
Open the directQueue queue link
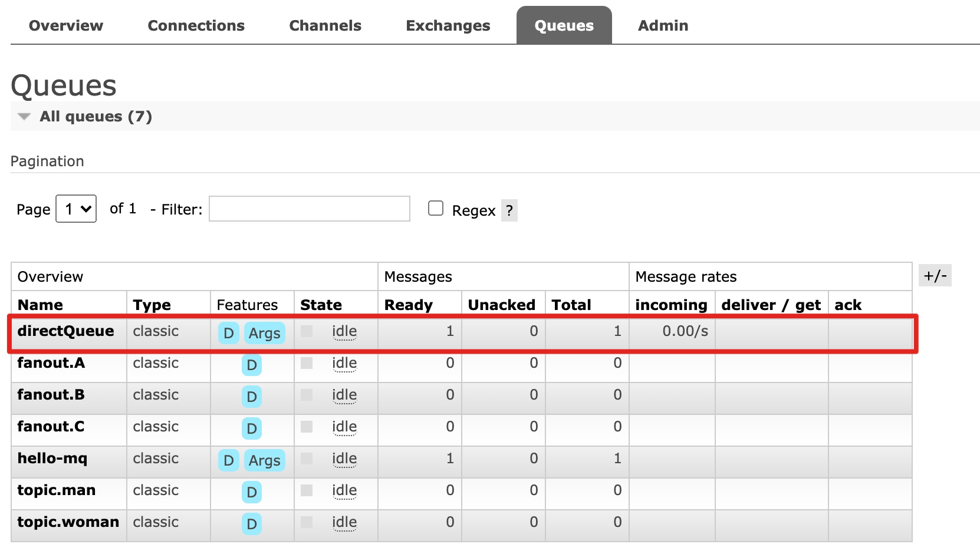pos(65,331)
